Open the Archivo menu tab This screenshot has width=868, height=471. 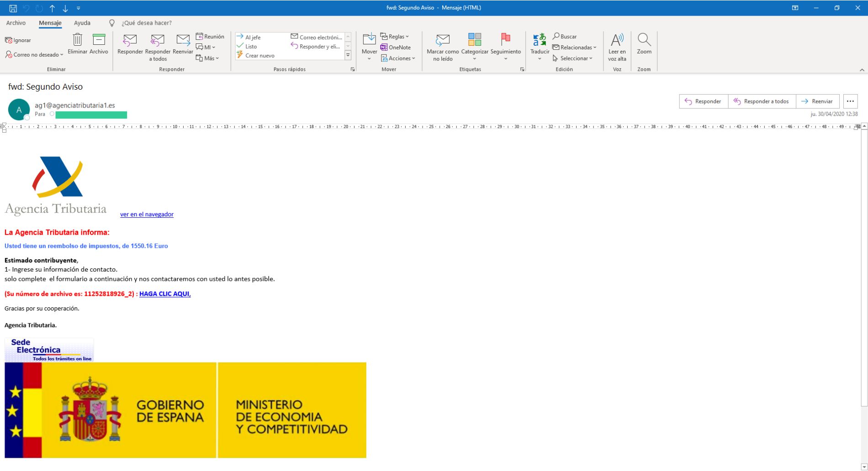point(16,23)
